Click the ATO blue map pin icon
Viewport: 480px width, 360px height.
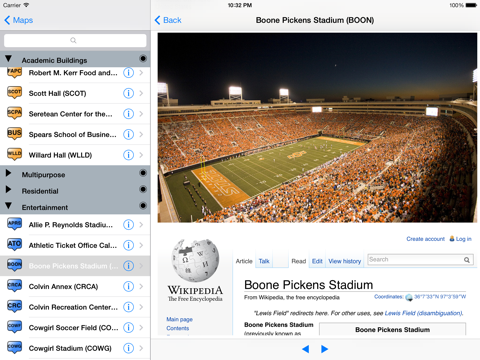pyautogui.click(x=14, y=245)
